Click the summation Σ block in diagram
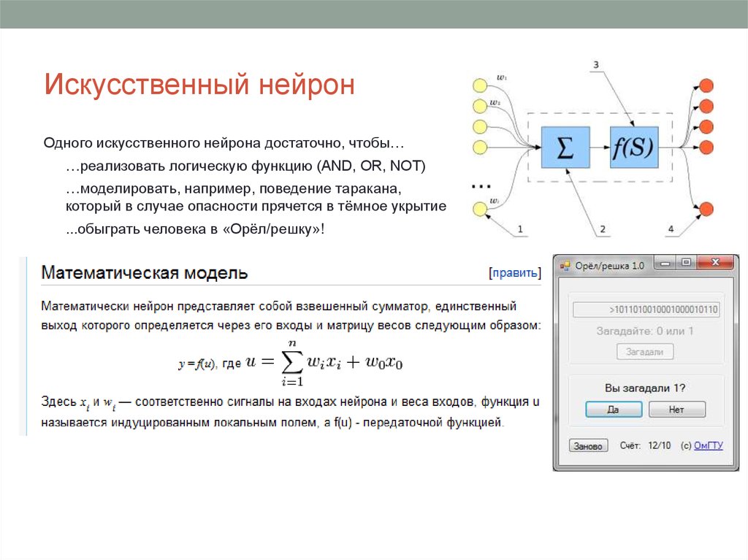The height and width of the screenshot is (560, 748). (565, 147)
